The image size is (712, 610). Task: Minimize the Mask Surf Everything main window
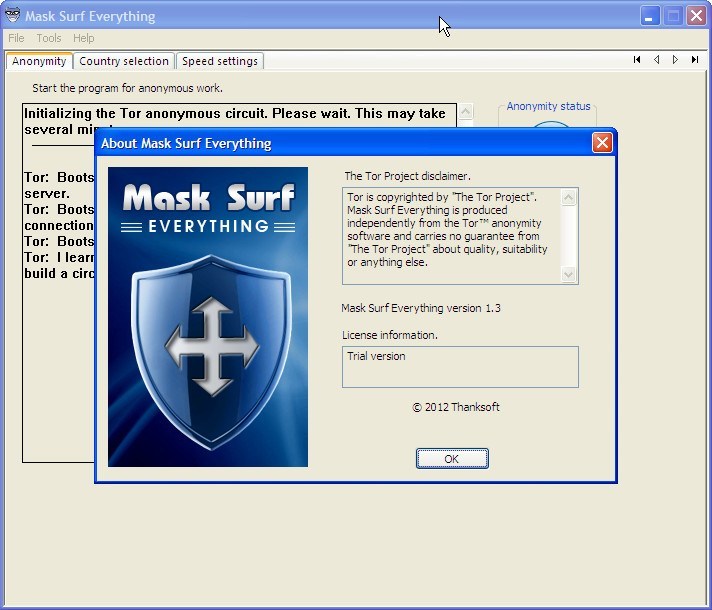click(x=650, y=16)
